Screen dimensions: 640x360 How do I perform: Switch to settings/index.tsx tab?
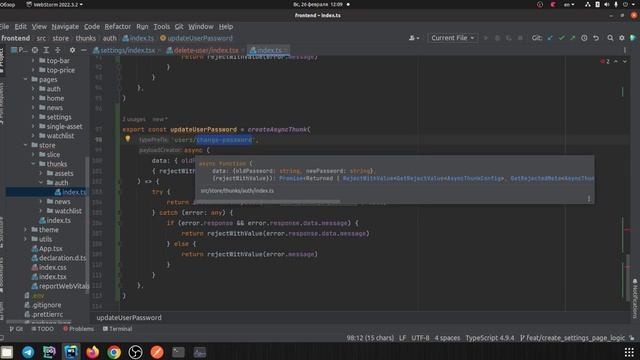(127, 50)
